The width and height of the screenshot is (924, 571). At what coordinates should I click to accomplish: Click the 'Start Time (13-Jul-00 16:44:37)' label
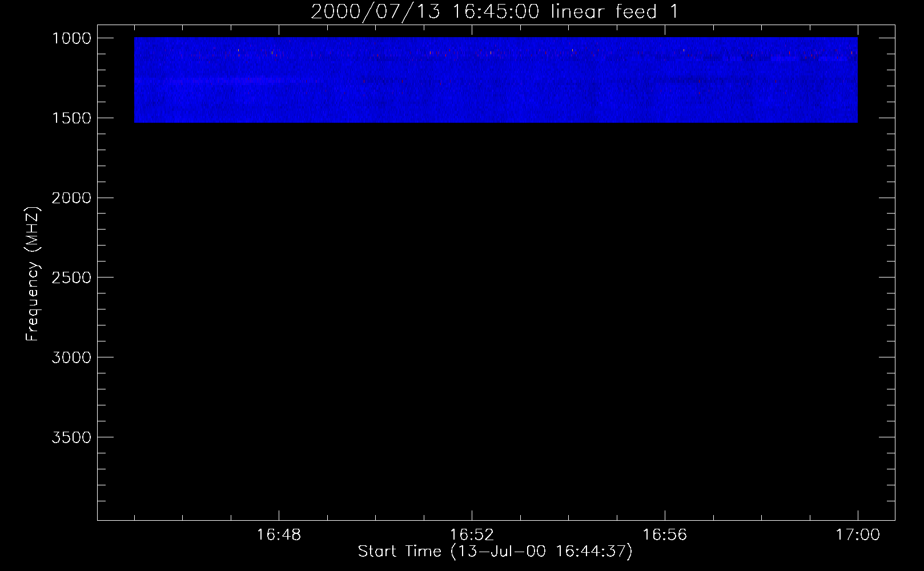(x=495, y=552)
